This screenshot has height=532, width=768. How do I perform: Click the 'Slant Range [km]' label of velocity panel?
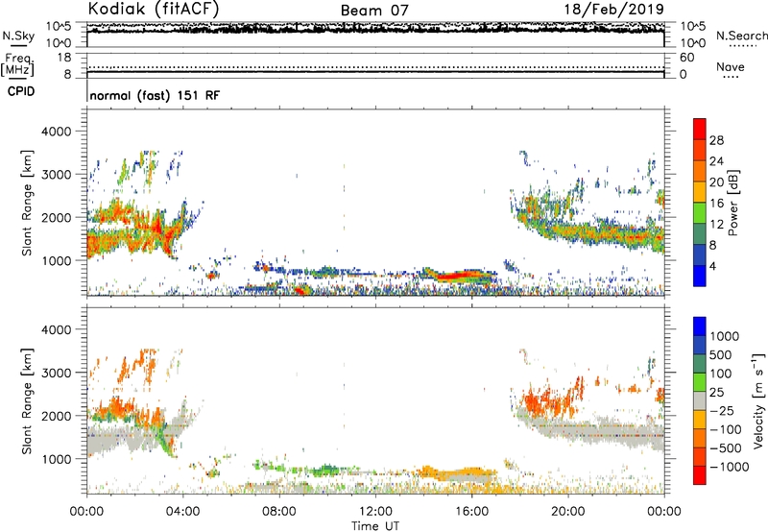[27, 401]
